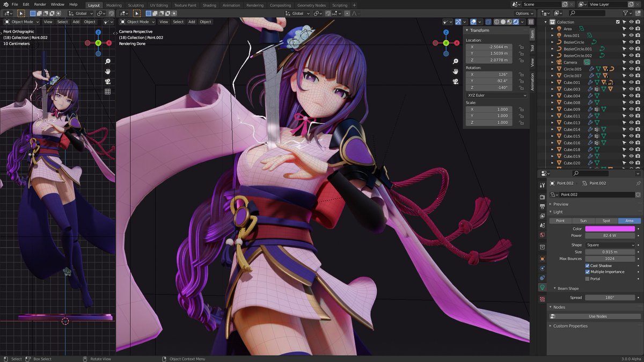Click the Point.002 light data name field

tap(597, 194)
